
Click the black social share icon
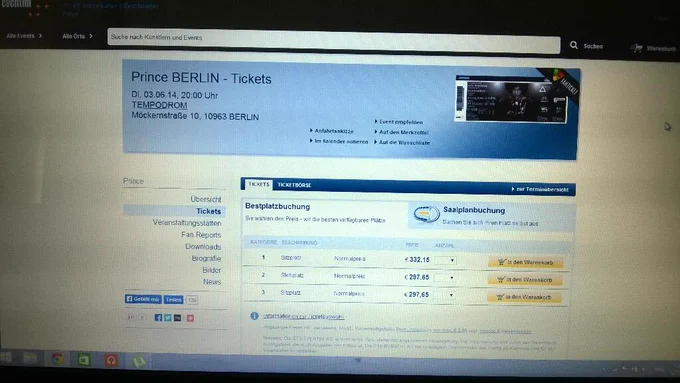tap(178, 318)
